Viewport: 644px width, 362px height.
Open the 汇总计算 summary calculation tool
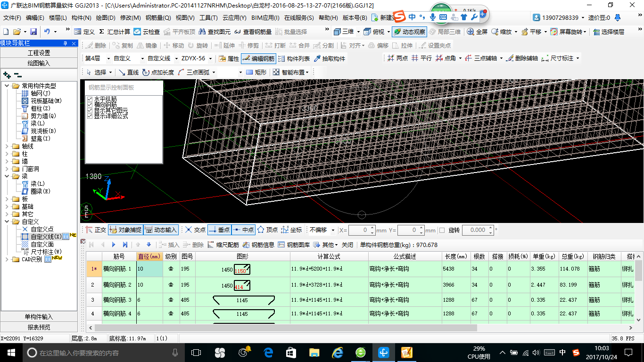click(x=115, y=32)
